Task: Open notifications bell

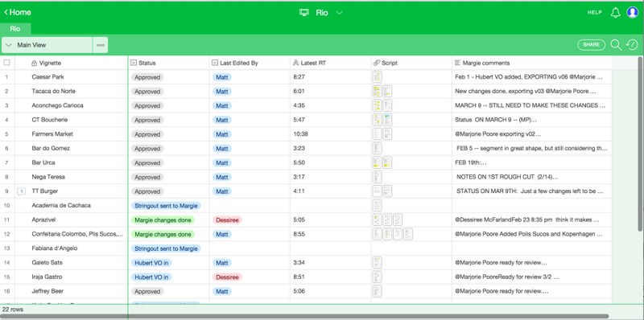Action: click(x=615, y=13)
